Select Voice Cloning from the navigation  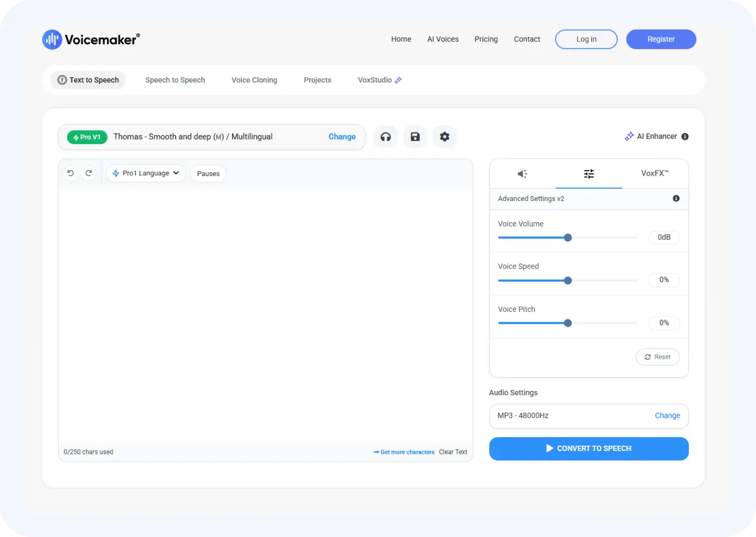[x=254, y=80]
